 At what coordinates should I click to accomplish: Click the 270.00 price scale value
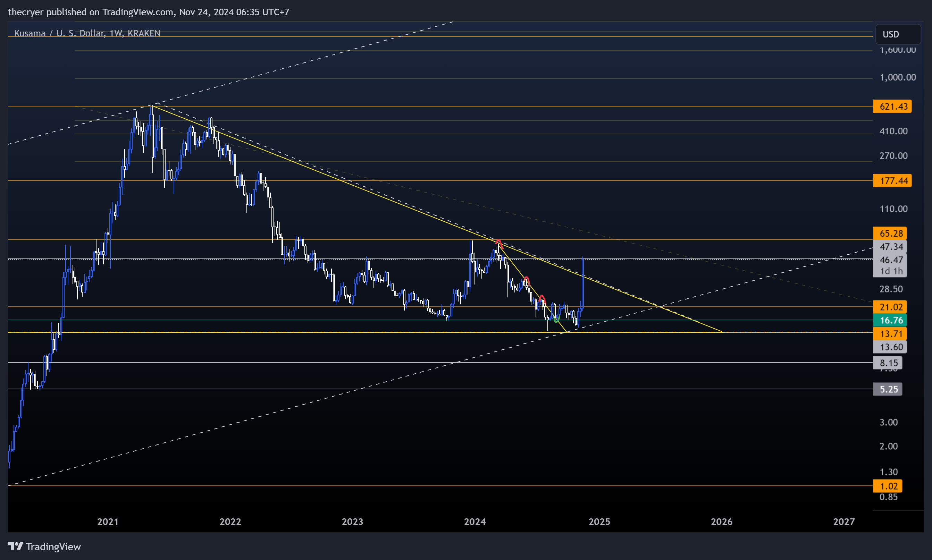tap(893, 156)
